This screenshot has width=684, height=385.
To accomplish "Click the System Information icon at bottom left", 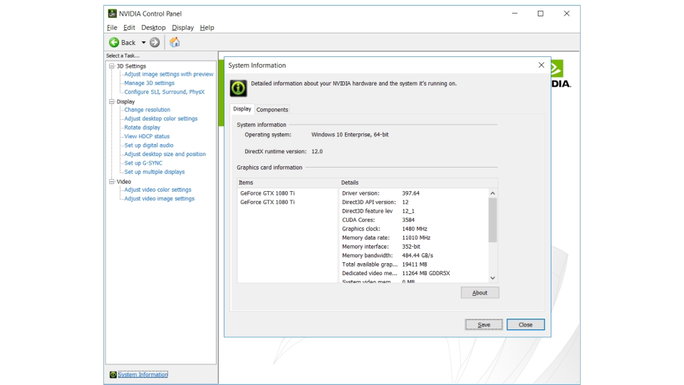I will coord(113,375).
